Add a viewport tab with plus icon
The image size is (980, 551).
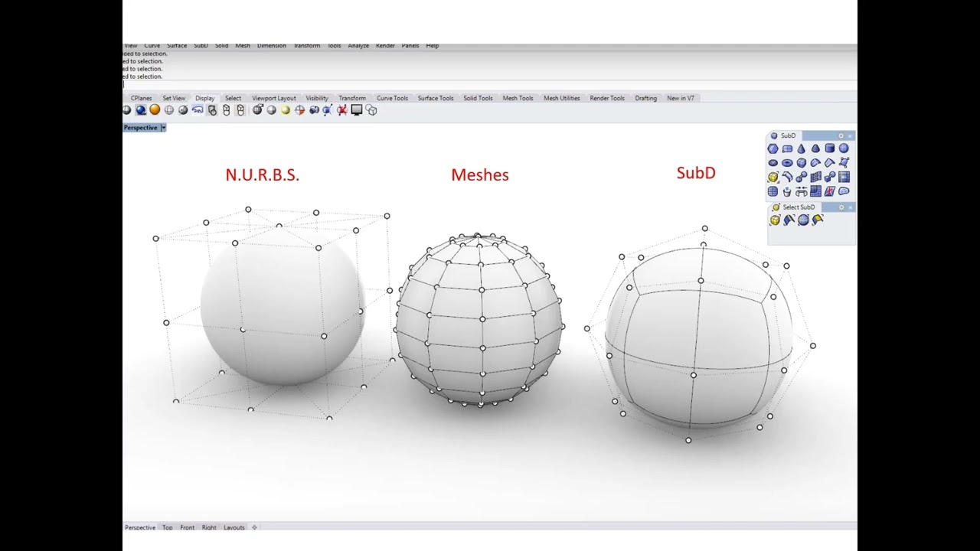[x=254, y=527]
